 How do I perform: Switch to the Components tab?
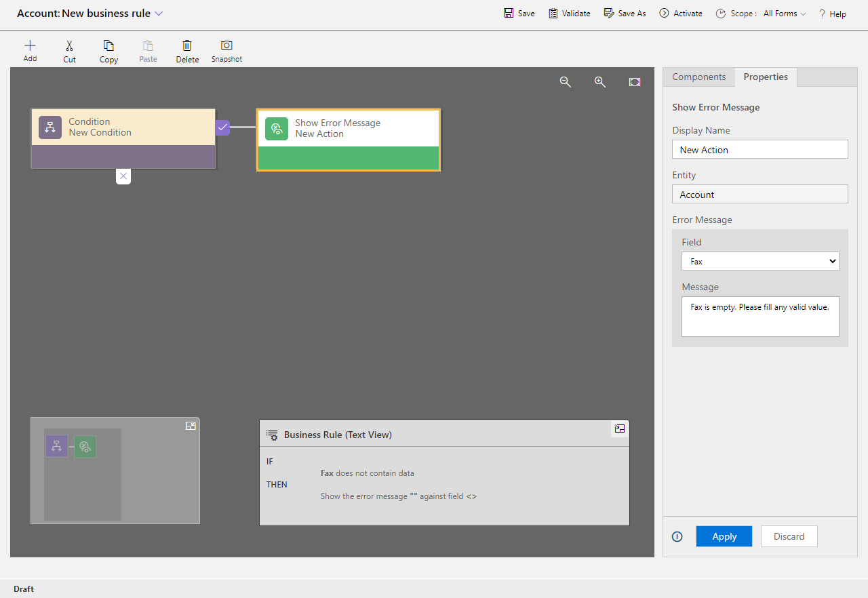click(698, 77)
